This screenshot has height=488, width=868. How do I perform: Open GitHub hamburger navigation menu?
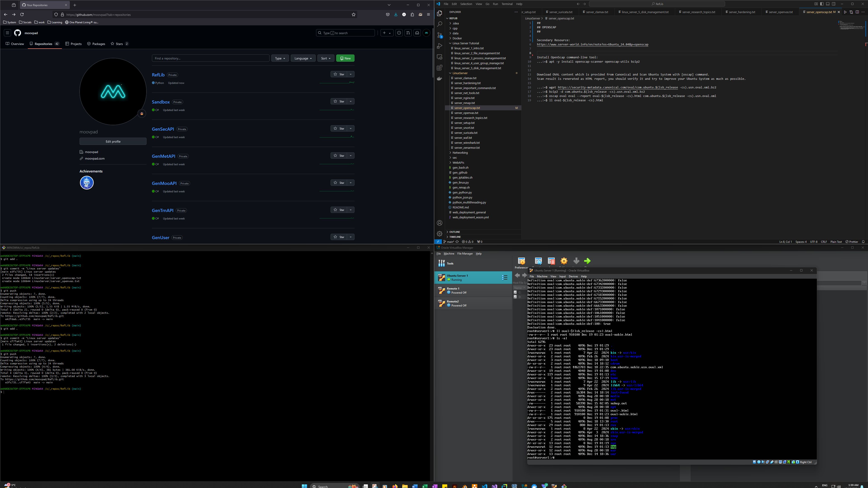tap(7, 33)
